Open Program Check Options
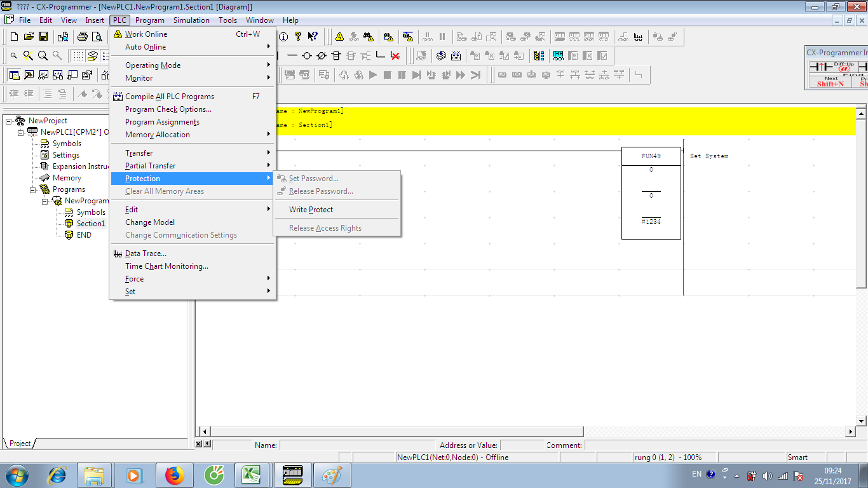Screen dimensions: 868x488 [193, 109]
